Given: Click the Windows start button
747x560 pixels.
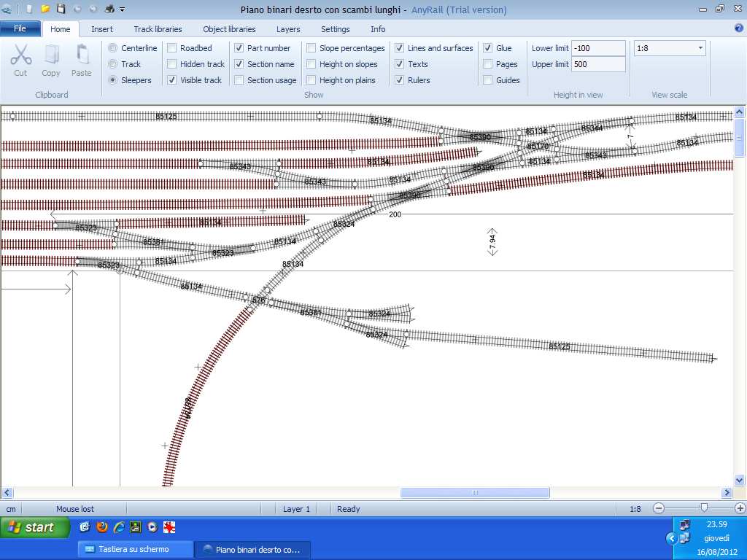Looking at the screenshot, I should click(34, 527).
